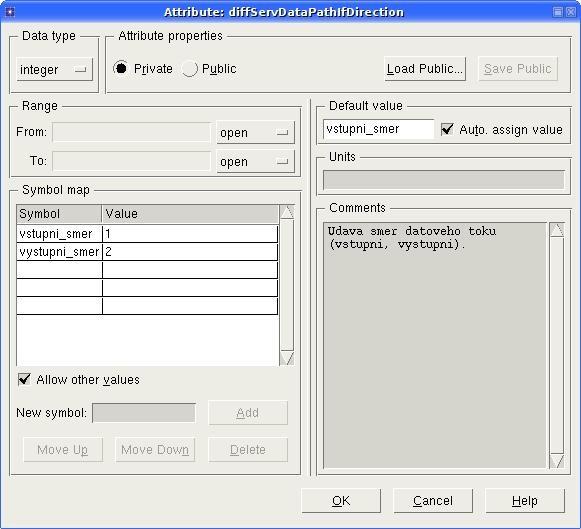Click Symbol map scrollbar up arrow

coord(287,212)
